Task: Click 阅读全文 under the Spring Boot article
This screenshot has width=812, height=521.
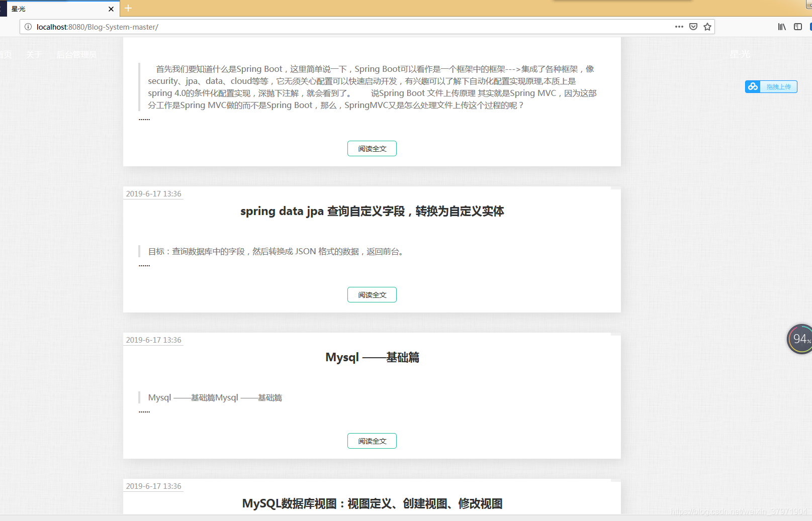Action: [x=372, y=149]
